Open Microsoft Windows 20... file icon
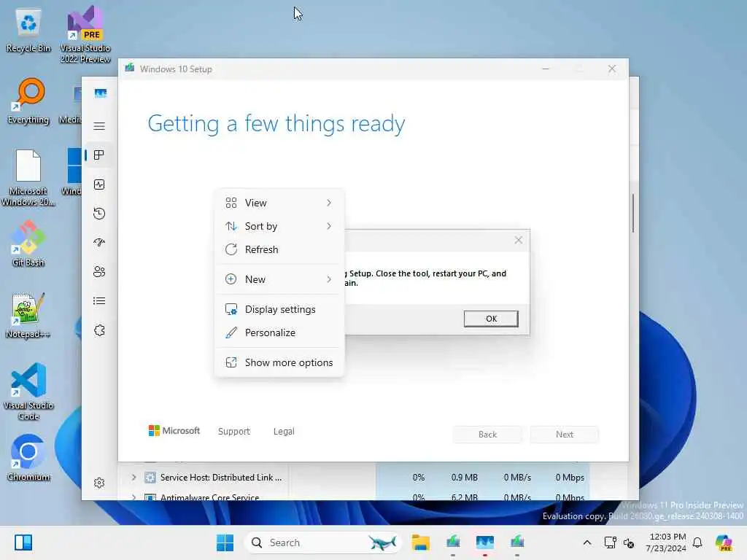 click(28, 178)
